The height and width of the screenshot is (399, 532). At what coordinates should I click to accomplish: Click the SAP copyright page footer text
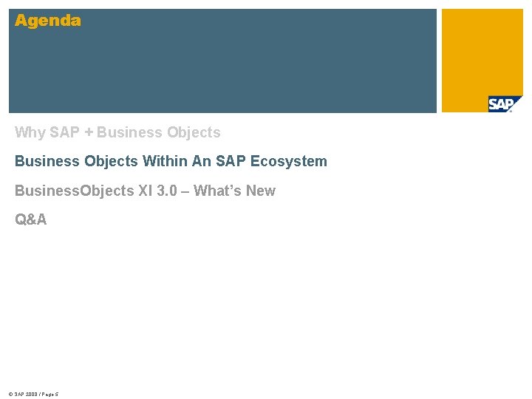33,395
